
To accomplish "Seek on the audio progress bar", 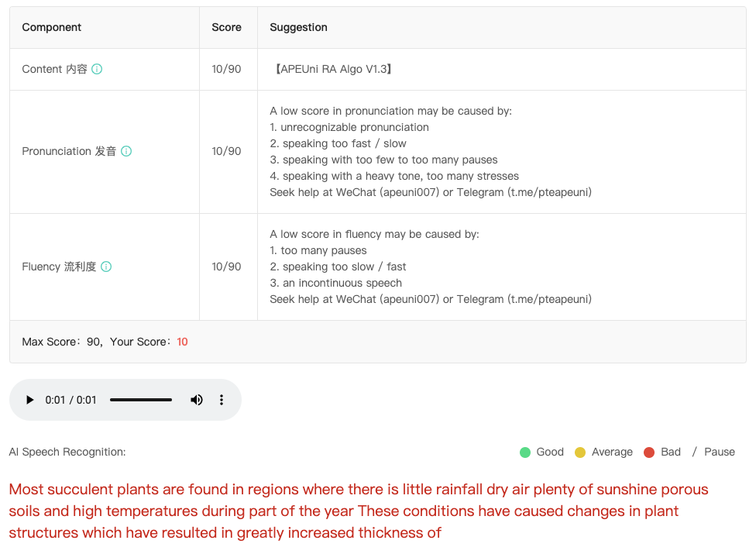I will click(x=141, y=400).
